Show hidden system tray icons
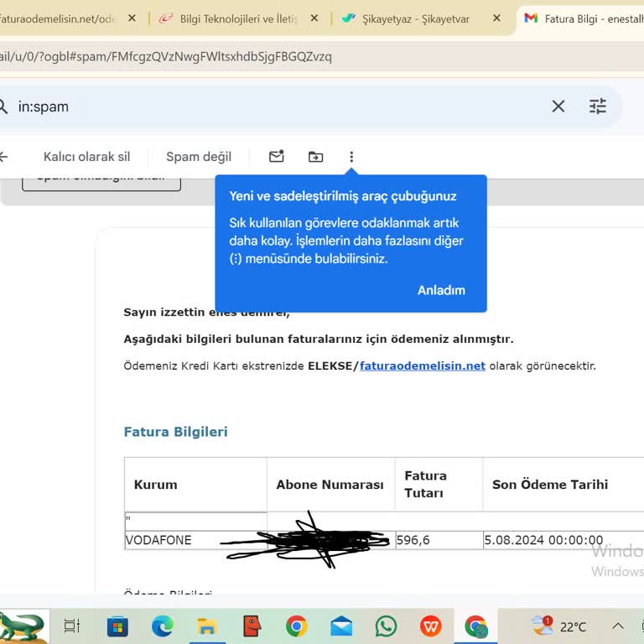Image resolution: width=644 pixels, height=644 pixels. [x=618, y=626]
